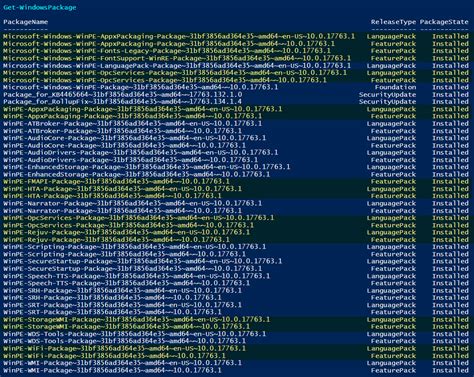Select the en-US WinPE-ATBroker-Package name

coord(133,124)
